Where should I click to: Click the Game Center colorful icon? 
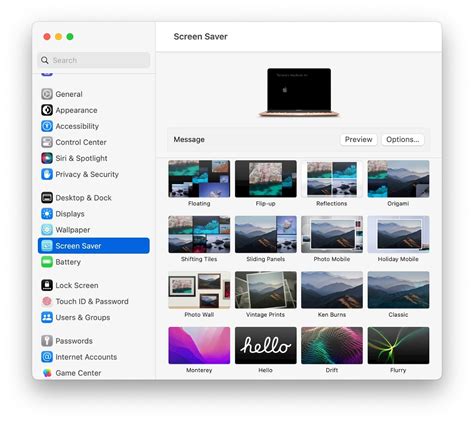[47, 373]
